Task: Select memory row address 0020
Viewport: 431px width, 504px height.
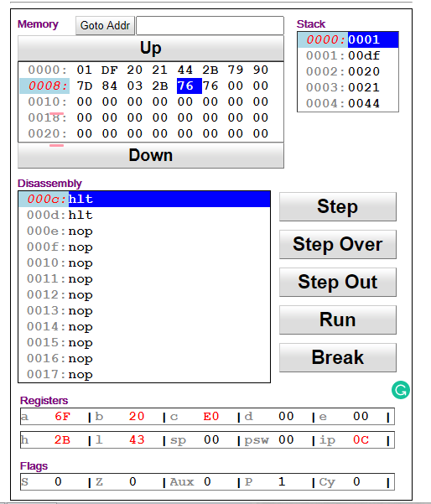Action: 48,133
